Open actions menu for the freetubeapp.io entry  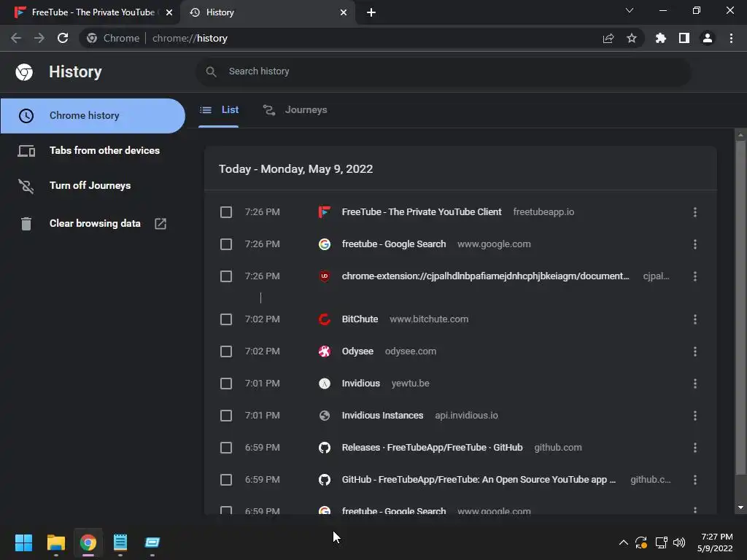[x=695, y=212]
